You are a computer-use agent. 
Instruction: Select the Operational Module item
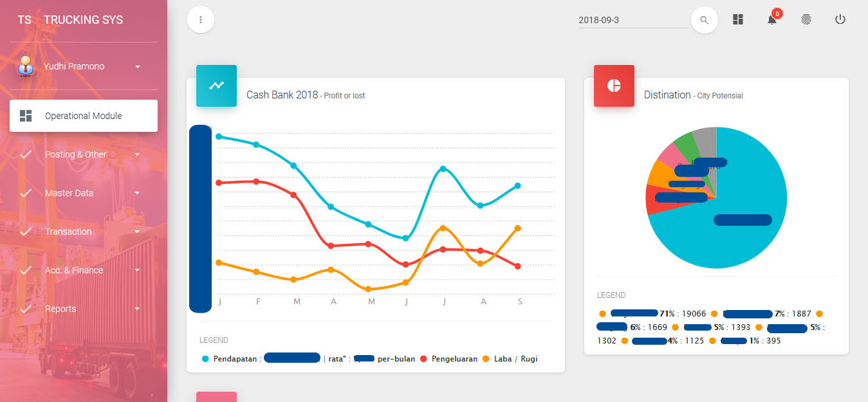[x=83, y=116]
